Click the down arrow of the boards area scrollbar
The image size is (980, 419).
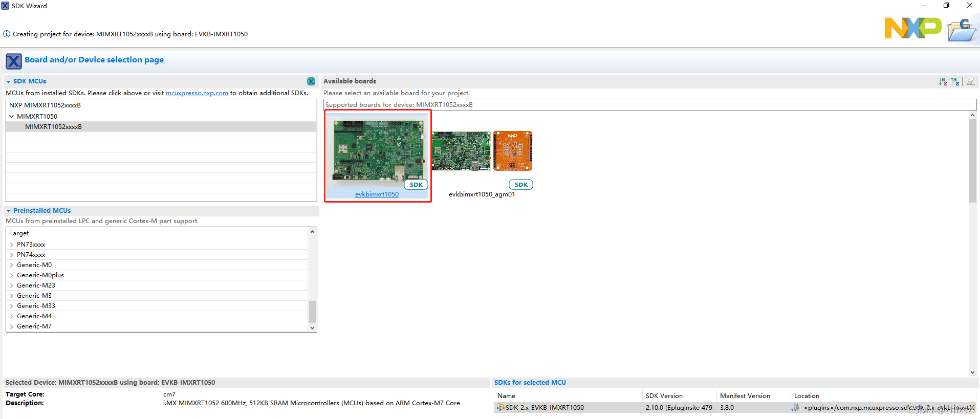[x=972, y=372]
